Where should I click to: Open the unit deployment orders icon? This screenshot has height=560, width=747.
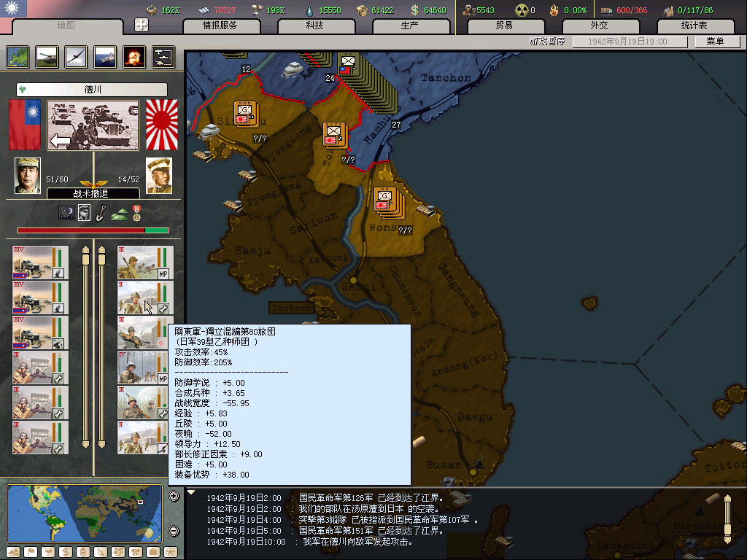[x=163, y=57]
